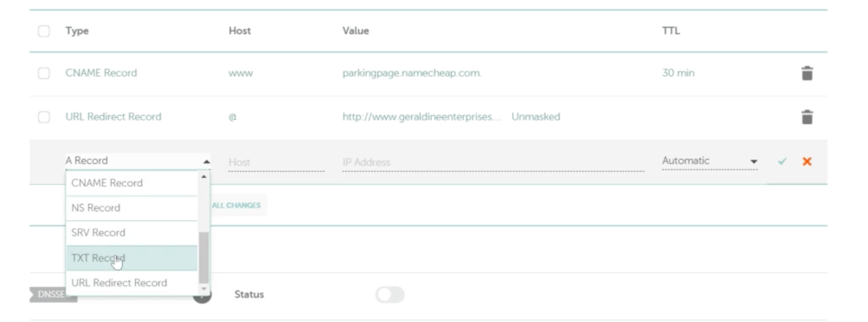The image size is (868, 322).
Task: Click the record type list scrollbar thumb
Action: tap(204, 258)
